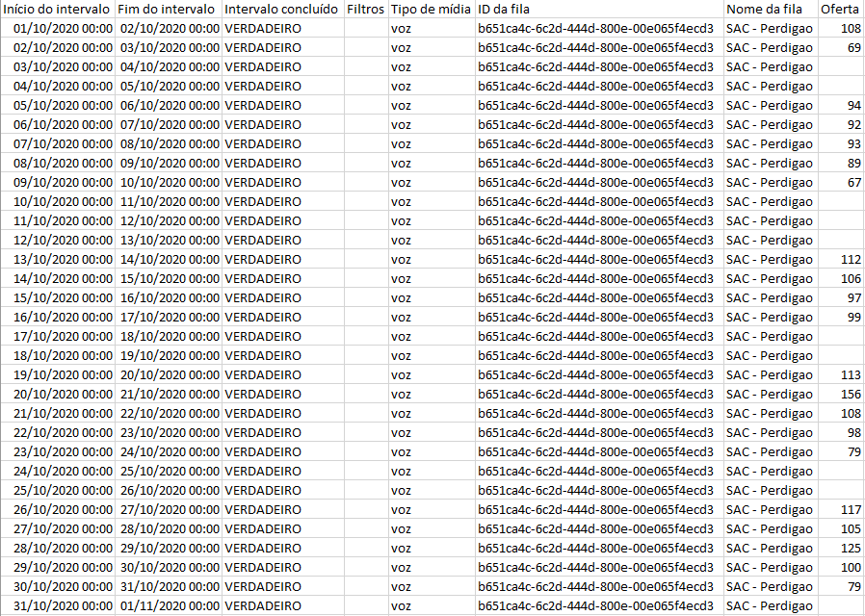Click Oferta value 156
Image resolution: width=865 pixels, height=616 pixels.
pos(841,395)
